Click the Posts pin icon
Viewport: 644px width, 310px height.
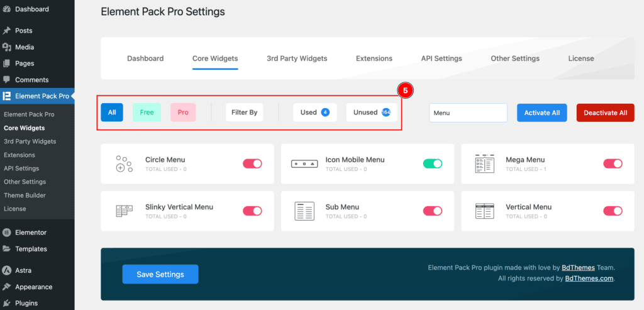(x=6, y=31)
